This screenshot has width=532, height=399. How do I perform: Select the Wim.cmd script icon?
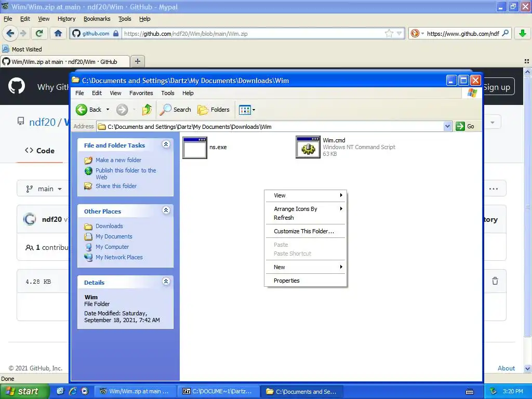[308, 147]
